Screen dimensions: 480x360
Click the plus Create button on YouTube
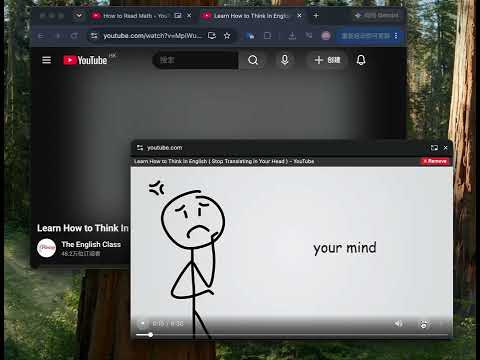[327, 60]
